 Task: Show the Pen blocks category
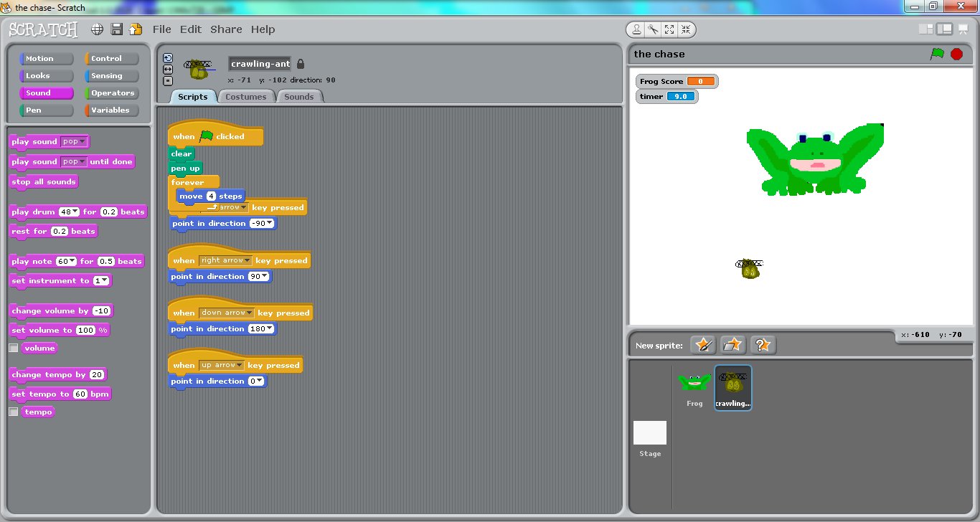point(47,110)
